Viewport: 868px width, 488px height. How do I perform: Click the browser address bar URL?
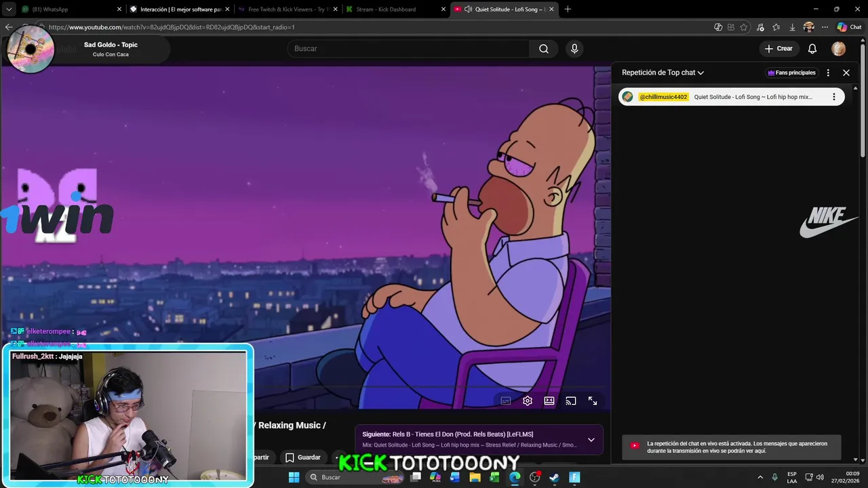pyautogui.click(x=172, y=27)
